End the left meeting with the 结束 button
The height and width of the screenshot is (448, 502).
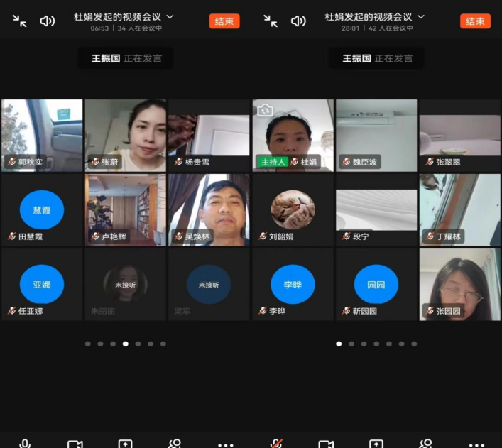(x=224, y=21)
